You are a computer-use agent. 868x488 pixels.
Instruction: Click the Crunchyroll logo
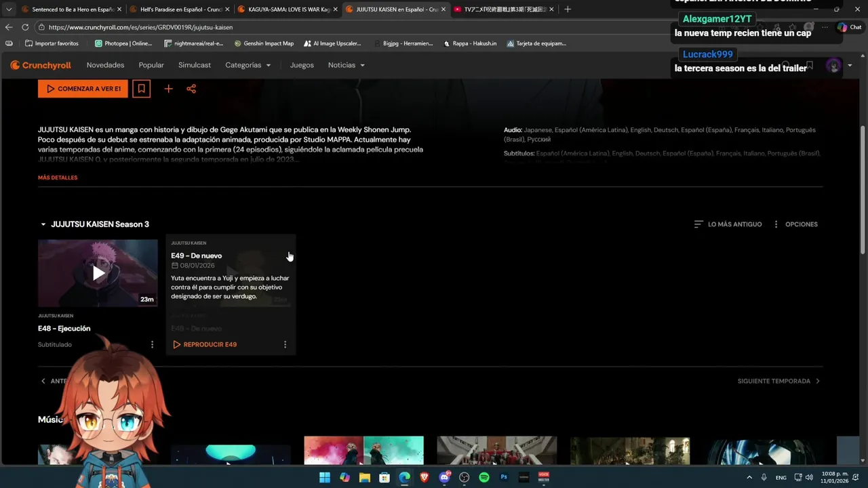tap(41, 65)
